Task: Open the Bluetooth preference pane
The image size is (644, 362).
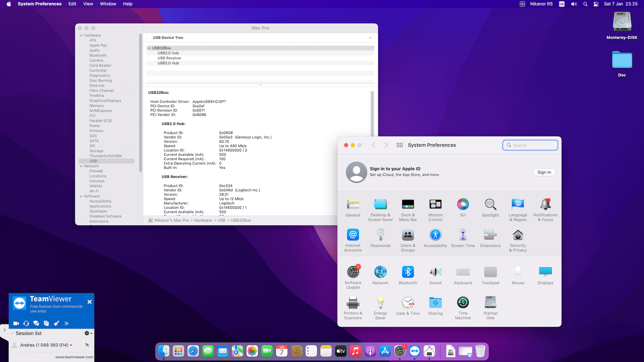Action: [x=408, y=272]
